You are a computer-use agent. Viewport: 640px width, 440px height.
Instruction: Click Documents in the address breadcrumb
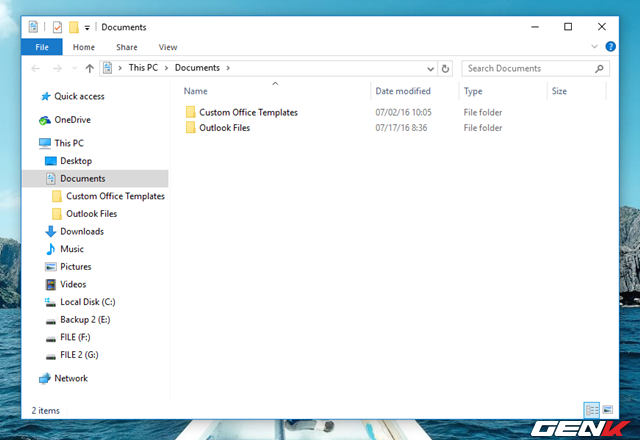[197, 68]
